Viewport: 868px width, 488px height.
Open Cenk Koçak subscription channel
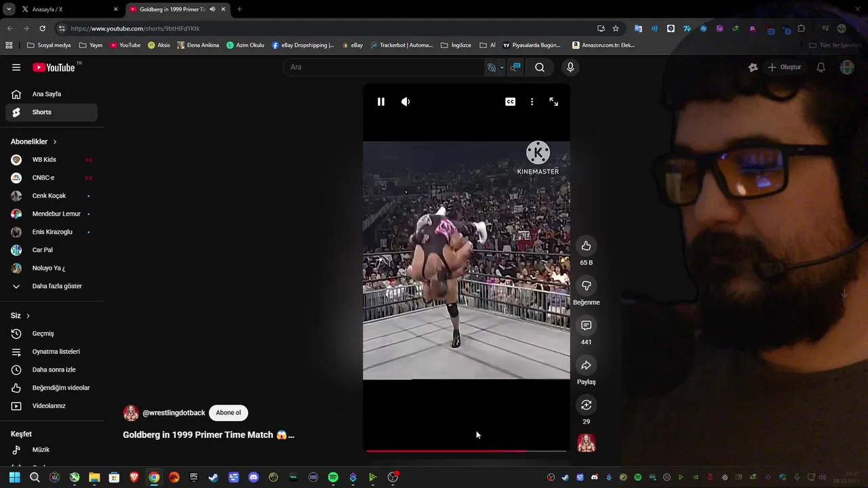coord(52,196)
